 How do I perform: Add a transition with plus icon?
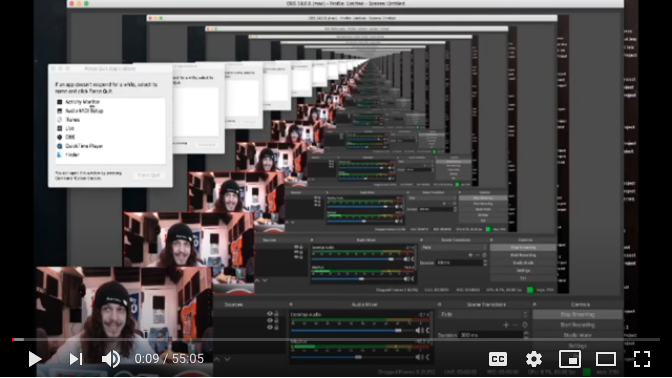[x=506, y=325]
